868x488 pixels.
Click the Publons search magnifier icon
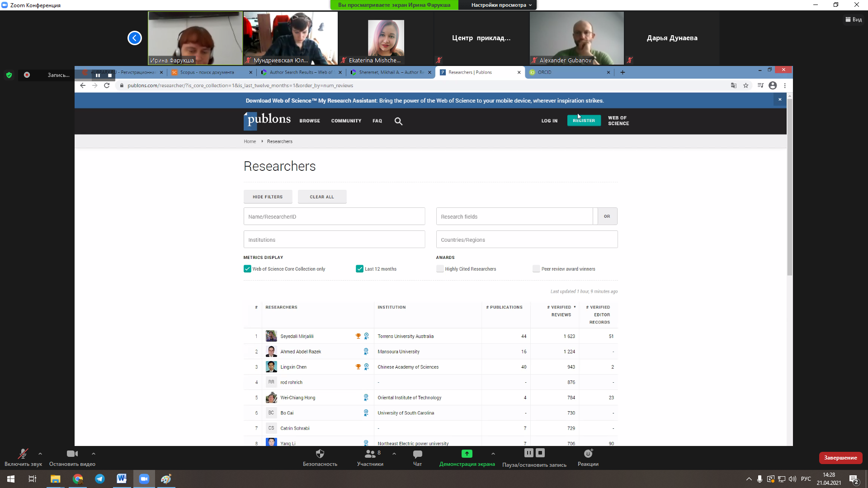[x=398, y=121]
